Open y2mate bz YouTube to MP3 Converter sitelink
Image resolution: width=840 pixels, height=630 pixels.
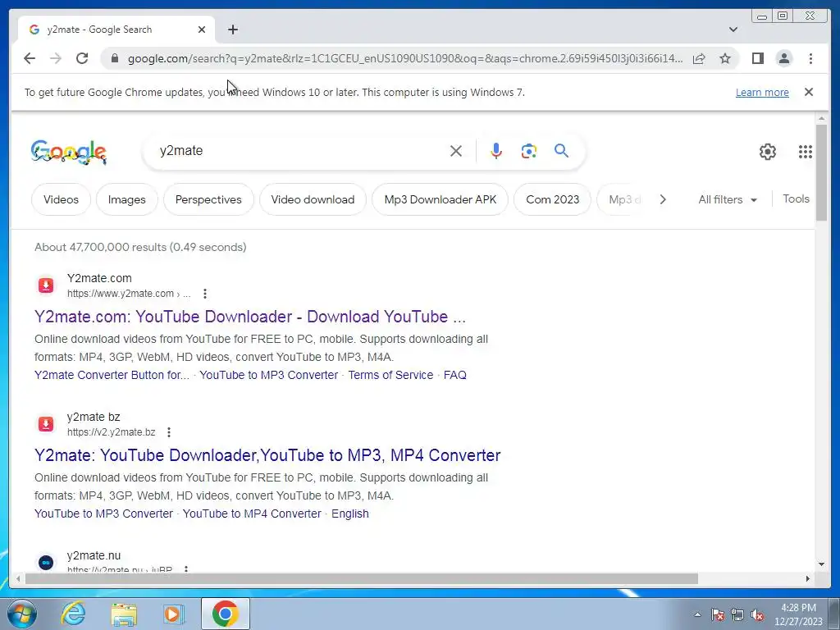point(104,514)
